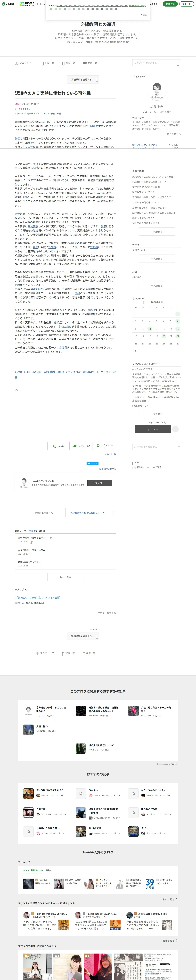Select calendar date 20
The width and height of the screenshot is (196, 980).
point(164,336)
